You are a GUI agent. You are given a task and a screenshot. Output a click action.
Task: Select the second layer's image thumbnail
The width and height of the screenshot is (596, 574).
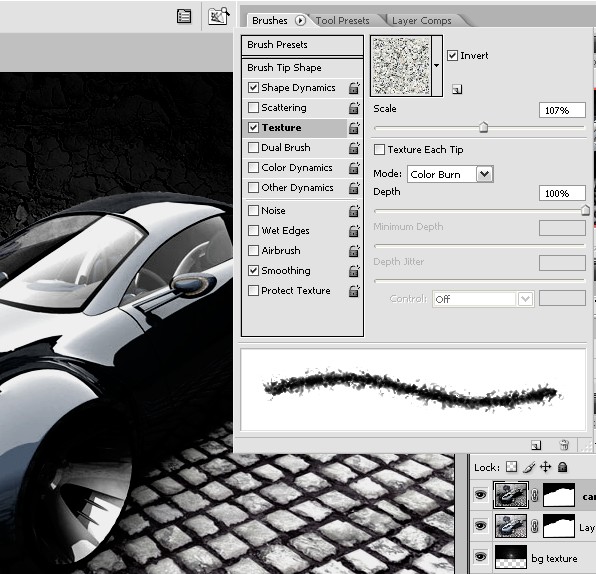coord(511,526)
